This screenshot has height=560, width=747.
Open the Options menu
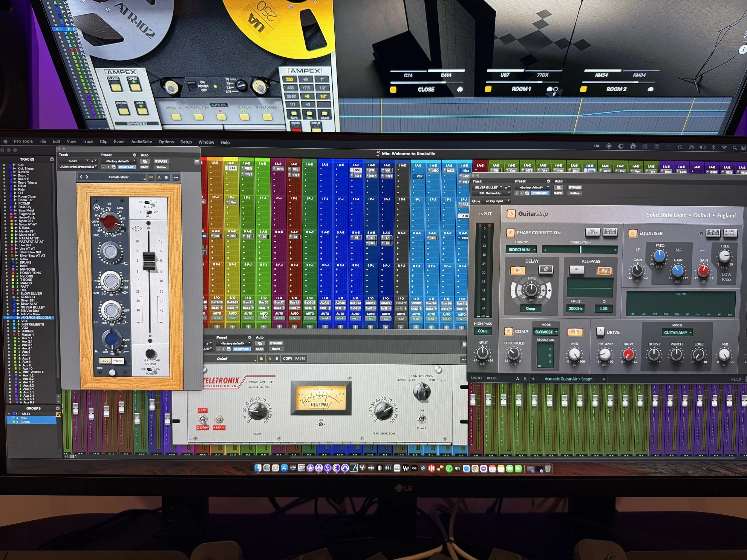[166, 142]
